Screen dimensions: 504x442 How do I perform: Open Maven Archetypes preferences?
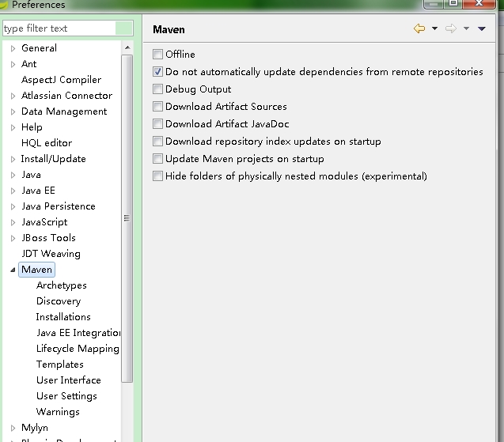click(x=62, y=285)
